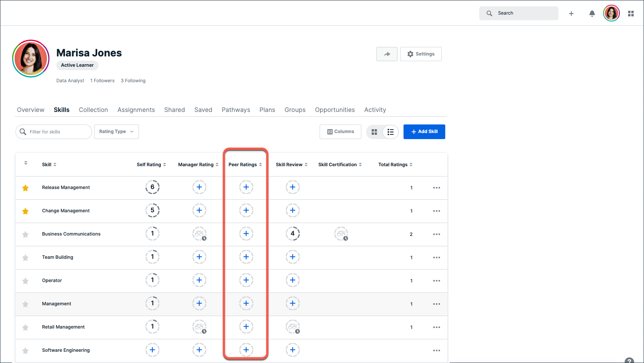644x363 pixels.
Task: Open the notifications bell icon
Action: tap(592, 13)
